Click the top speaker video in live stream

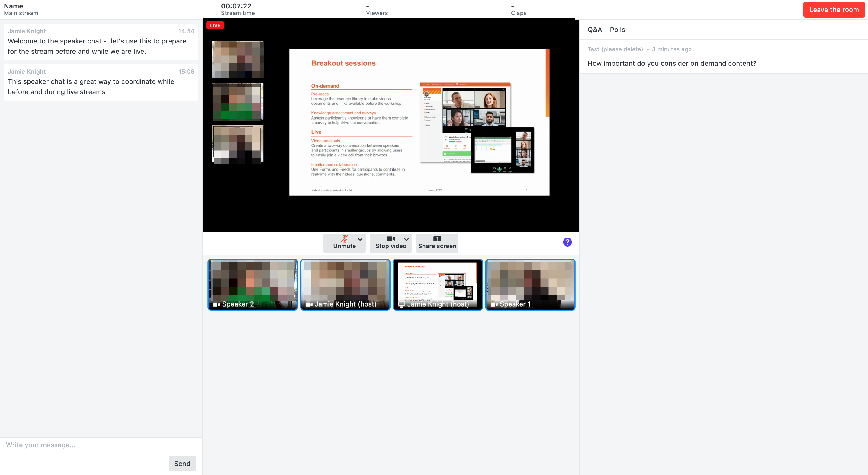click(238, 59)
